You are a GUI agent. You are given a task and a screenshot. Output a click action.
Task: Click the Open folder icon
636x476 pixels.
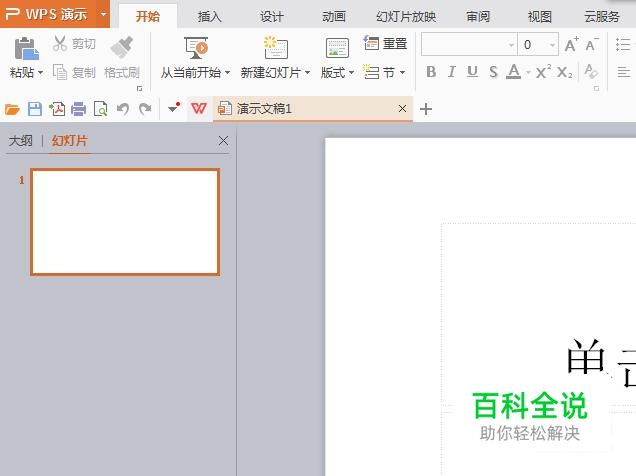(x=12, y=109)
